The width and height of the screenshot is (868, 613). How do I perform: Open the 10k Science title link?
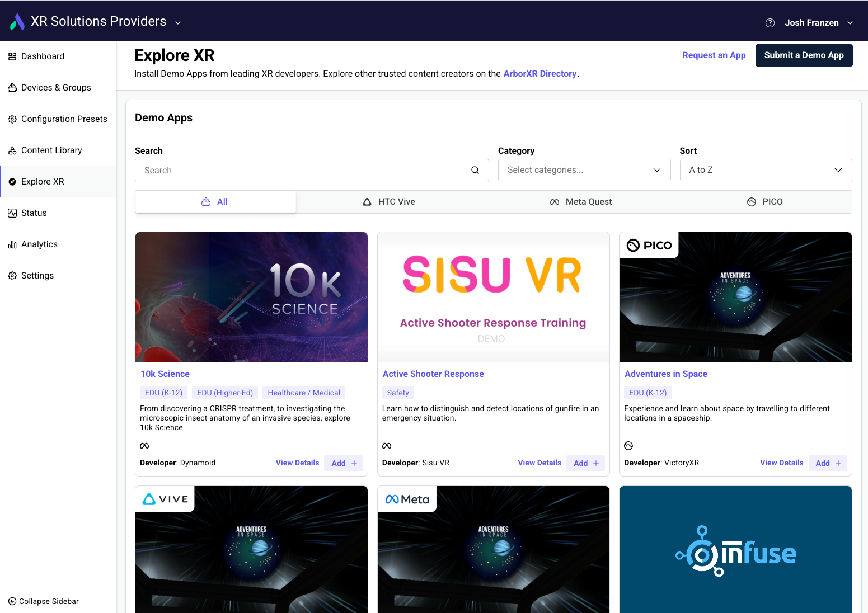(165, 374)
